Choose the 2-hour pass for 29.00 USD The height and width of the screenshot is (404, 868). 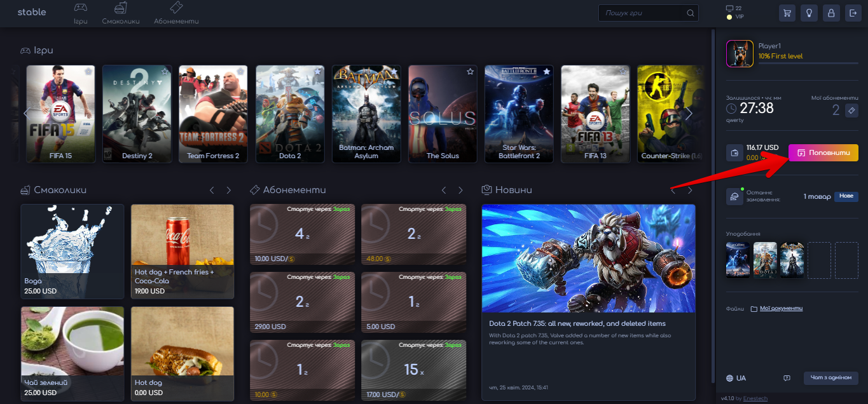click(x=303, y=302)
